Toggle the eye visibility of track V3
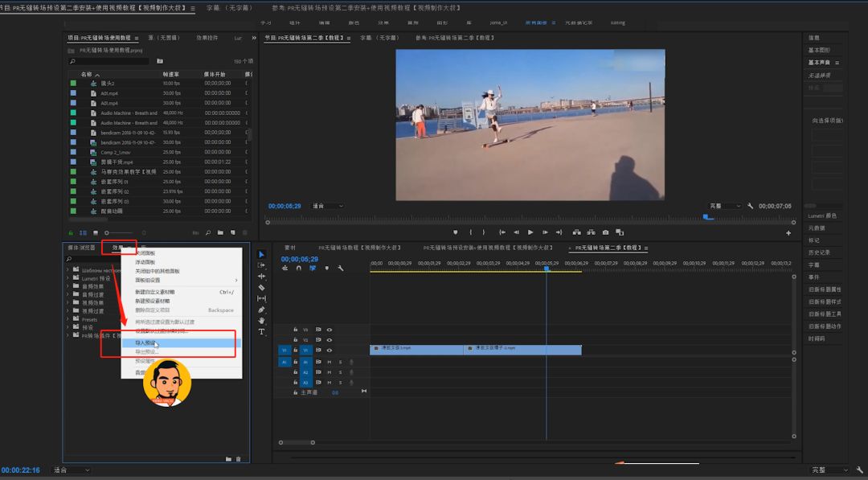Screen dimensions: 868x480 330,330
